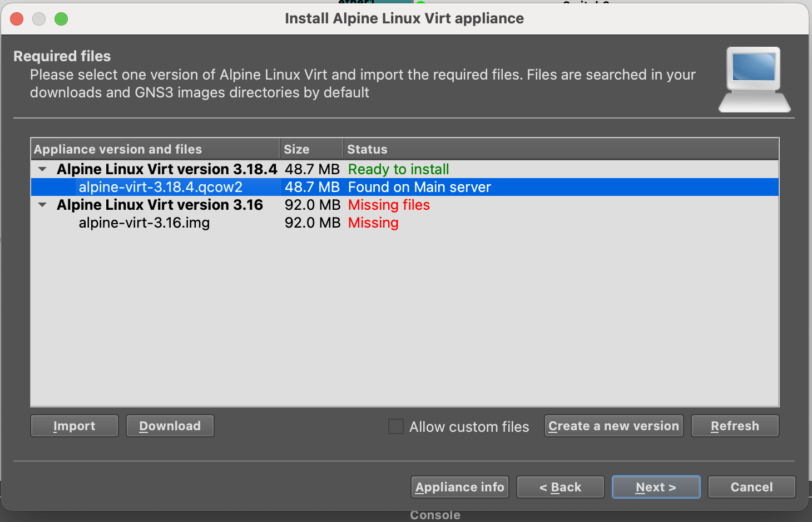Proceed with the Next button
This screenshot has width=812, height=522.
(x=656, y=487)
